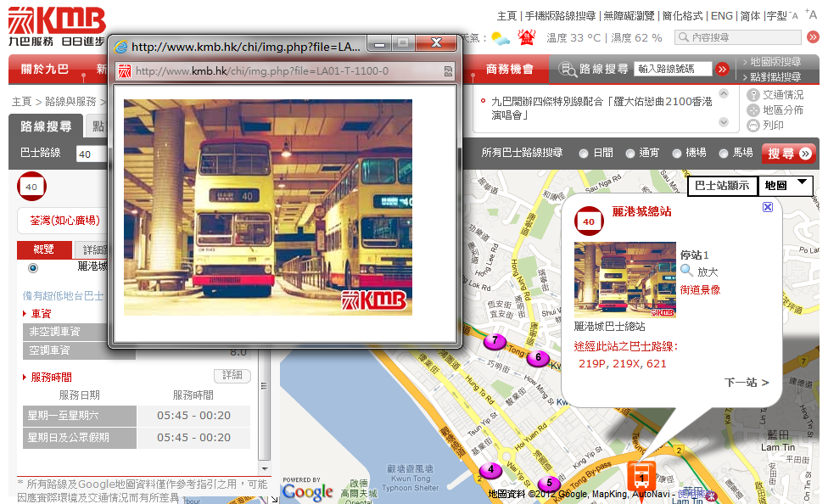Click the 輸入路線號碼 route number field
The width and height of the screenshot is (828, 504).
coord(674,69)
